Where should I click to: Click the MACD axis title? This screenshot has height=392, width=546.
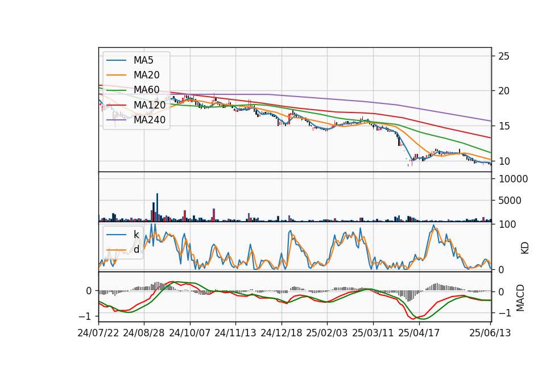click(x=520, y=298)
